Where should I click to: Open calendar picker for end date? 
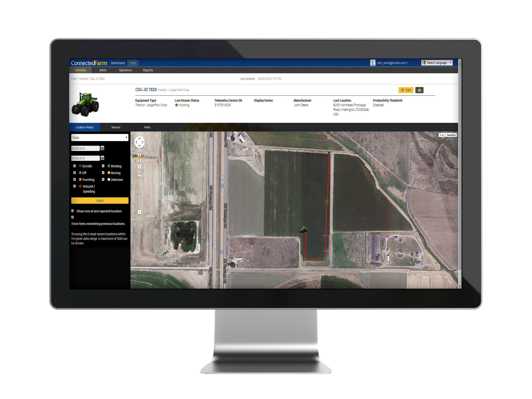(x=102, y=158)
